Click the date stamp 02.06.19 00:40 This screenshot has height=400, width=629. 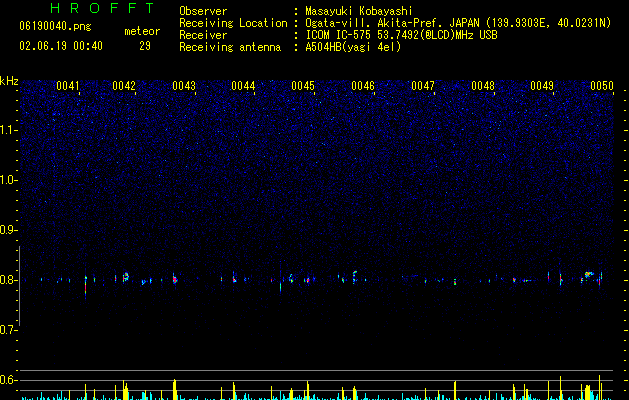(x=61, y=46)
